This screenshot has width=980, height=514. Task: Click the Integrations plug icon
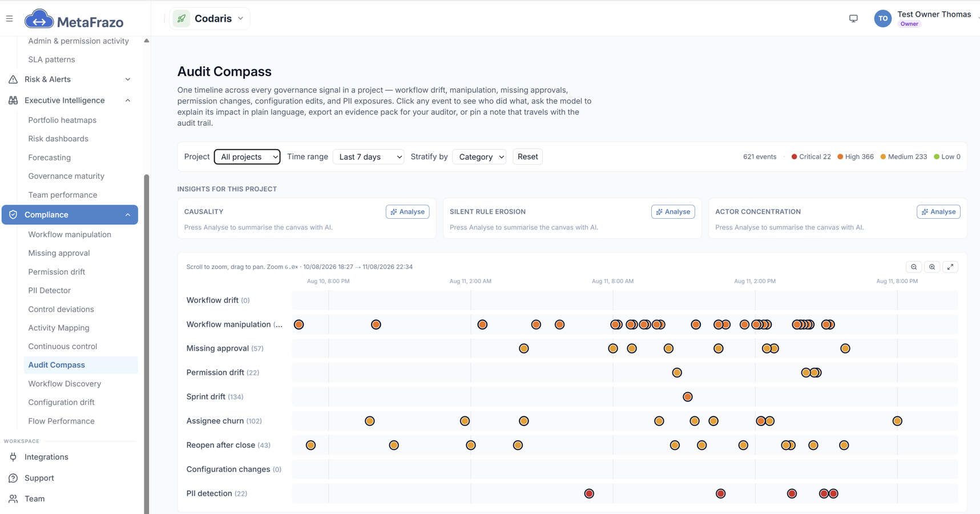click(x=13, y=457)
